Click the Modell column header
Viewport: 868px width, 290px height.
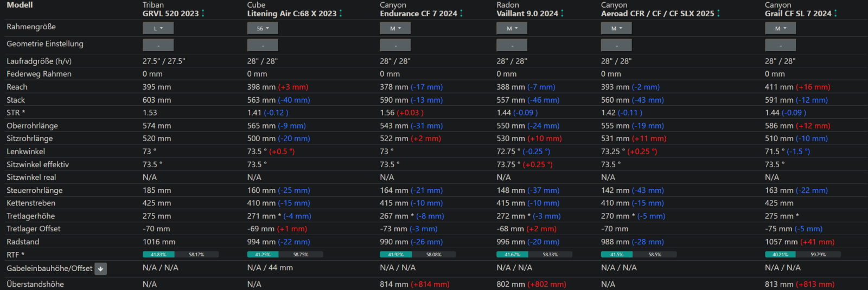click(x=20, y=5)
